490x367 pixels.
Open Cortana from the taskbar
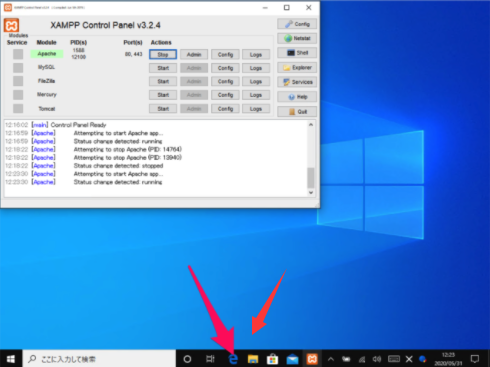(187, 359)
